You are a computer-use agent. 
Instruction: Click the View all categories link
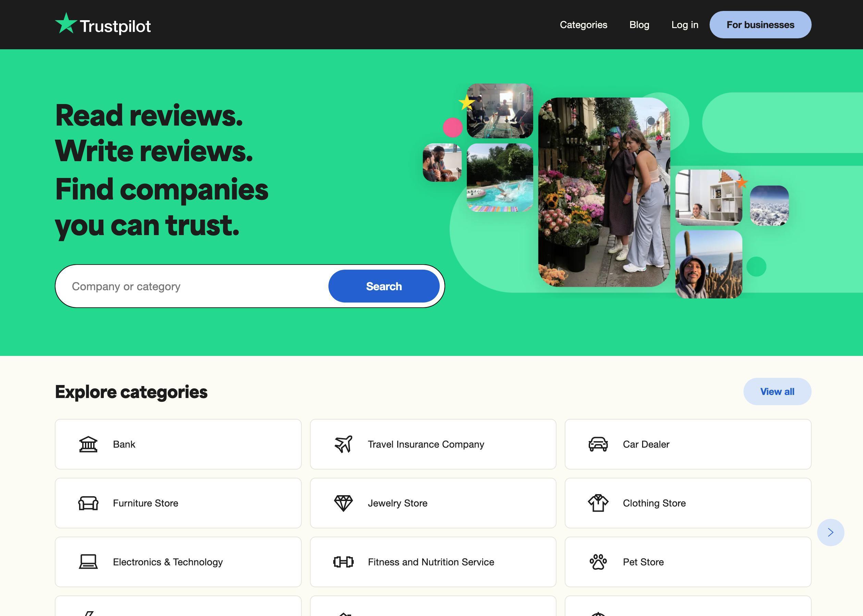click(x=777, y=392)
